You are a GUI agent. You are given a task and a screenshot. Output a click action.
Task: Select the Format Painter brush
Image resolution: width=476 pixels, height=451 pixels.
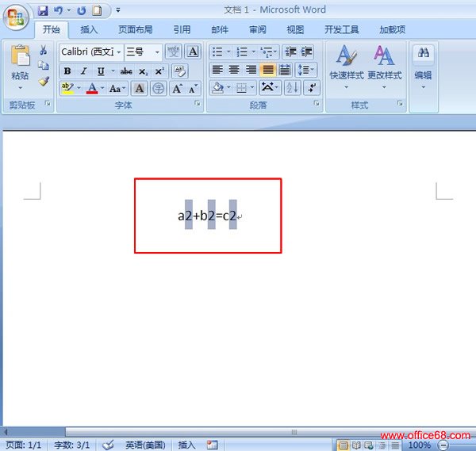[44, 82]
